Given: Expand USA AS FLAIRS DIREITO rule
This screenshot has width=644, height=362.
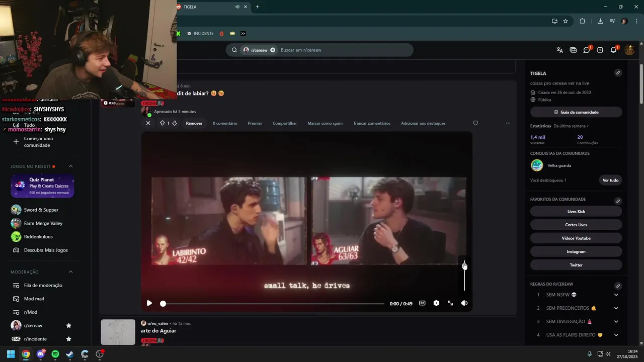Looking at the screenshot, I should [616, 335].
